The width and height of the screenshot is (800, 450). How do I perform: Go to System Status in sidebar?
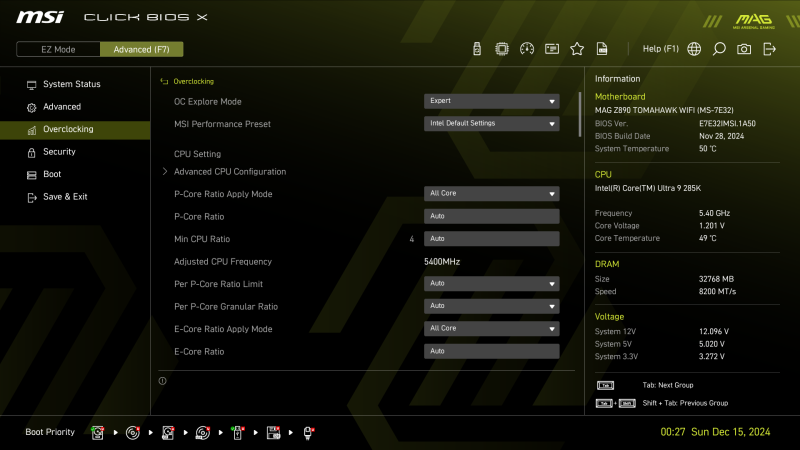71,84
